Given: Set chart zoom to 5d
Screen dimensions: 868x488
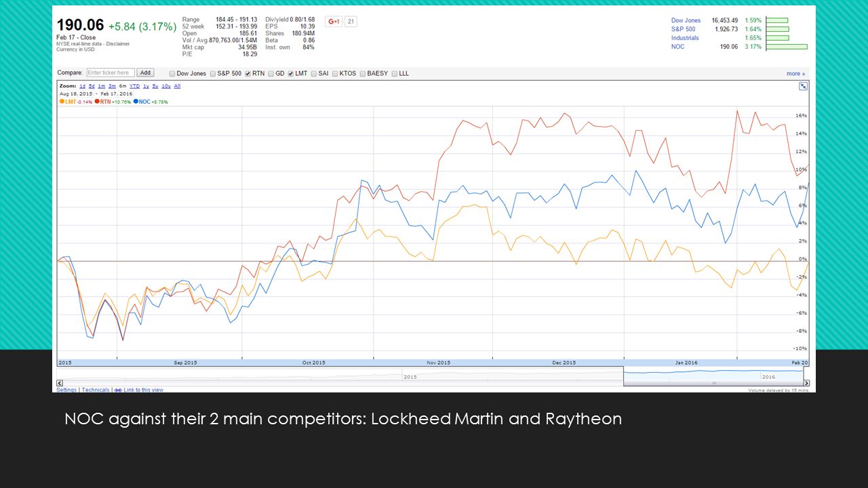Looking at the screenshot, I should 92,86.
